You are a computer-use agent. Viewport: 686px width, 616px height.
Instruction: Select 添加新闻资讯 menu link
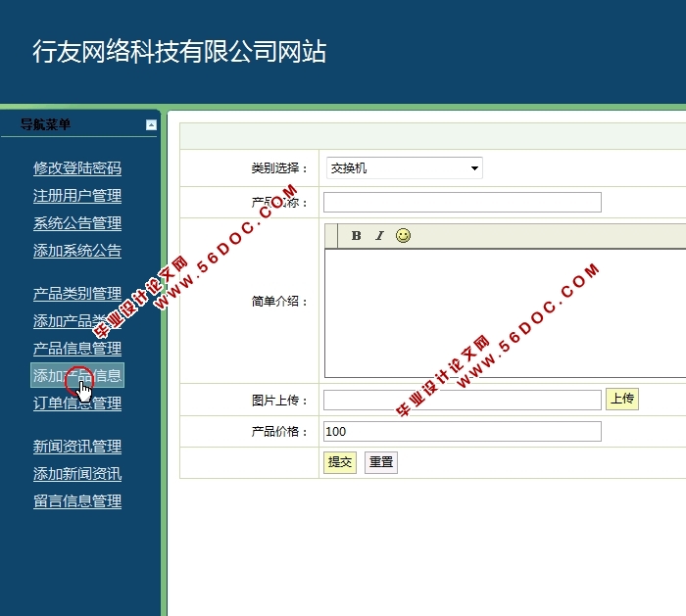(77, 474)
